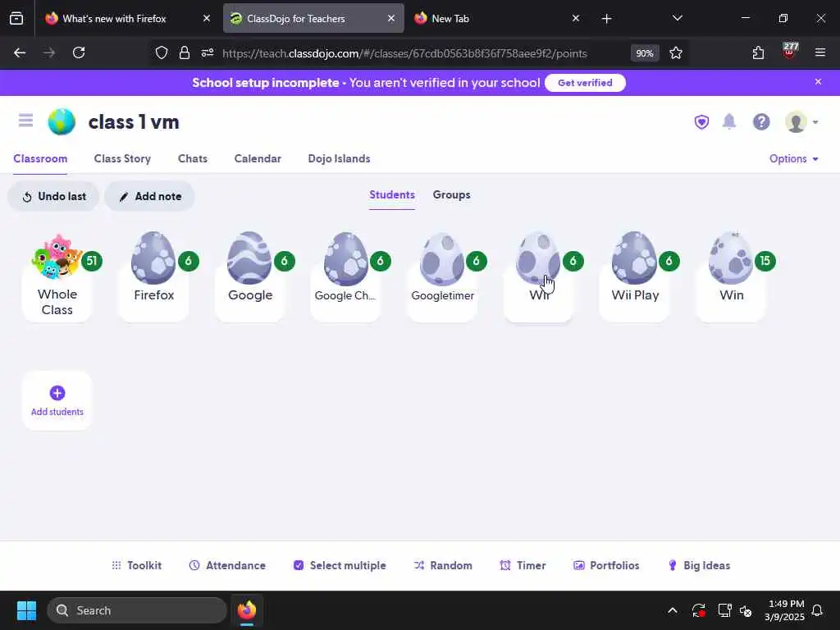Click the Add note button

tap(149, 197)
